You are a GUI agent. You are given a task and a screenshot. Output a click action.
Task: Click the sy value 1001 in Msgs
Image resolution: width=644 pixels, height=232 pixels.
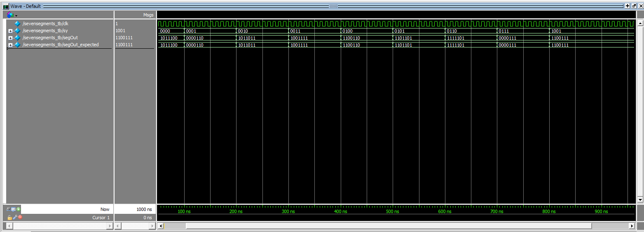pyautogui.click(x=120, y=31)
